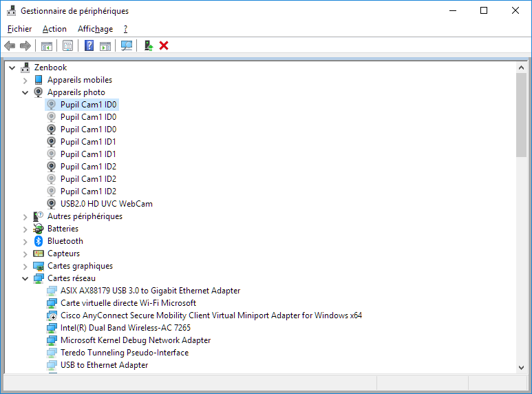This screenshot has height=394, width=532.
Task: Click the USB2.0 HD UVC WebCam icon
Action: (51, 204)
